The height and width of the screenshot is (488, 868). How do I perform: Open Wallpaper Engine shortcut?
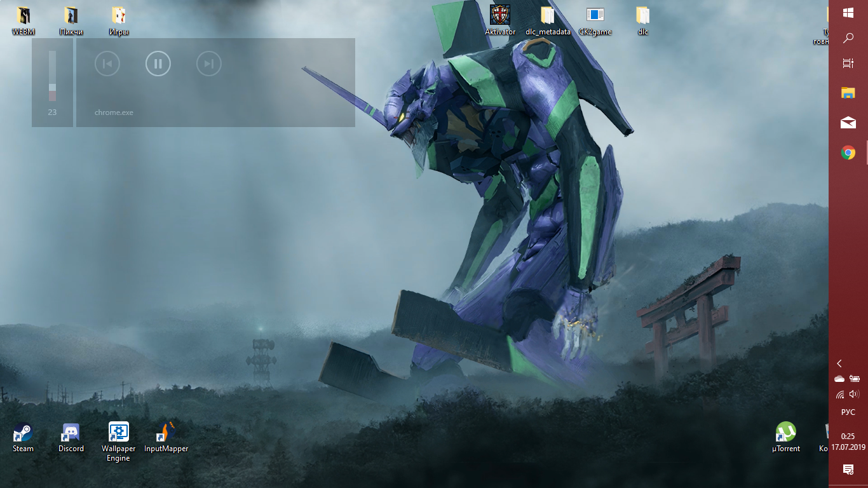click(119, 442)
